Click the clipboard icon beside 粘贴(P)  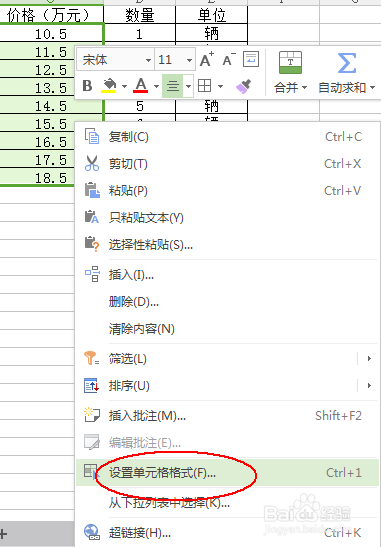[x=92, y=190]
